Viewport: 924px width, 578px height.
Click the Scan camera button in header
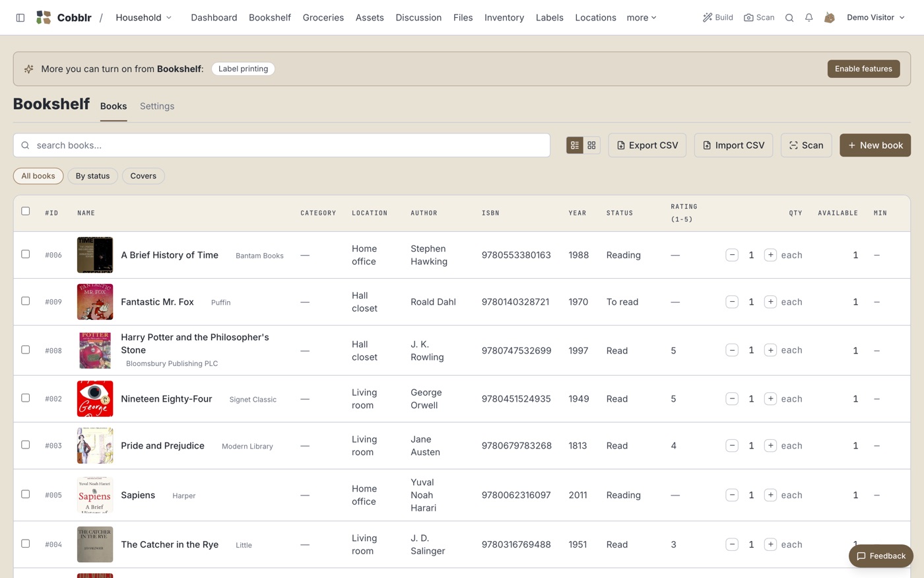click(x=759, y=18)
